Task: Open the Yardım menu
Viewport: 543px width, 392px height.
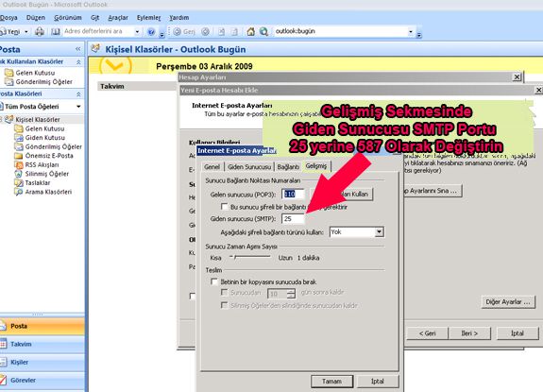Action: pos(179,17)
